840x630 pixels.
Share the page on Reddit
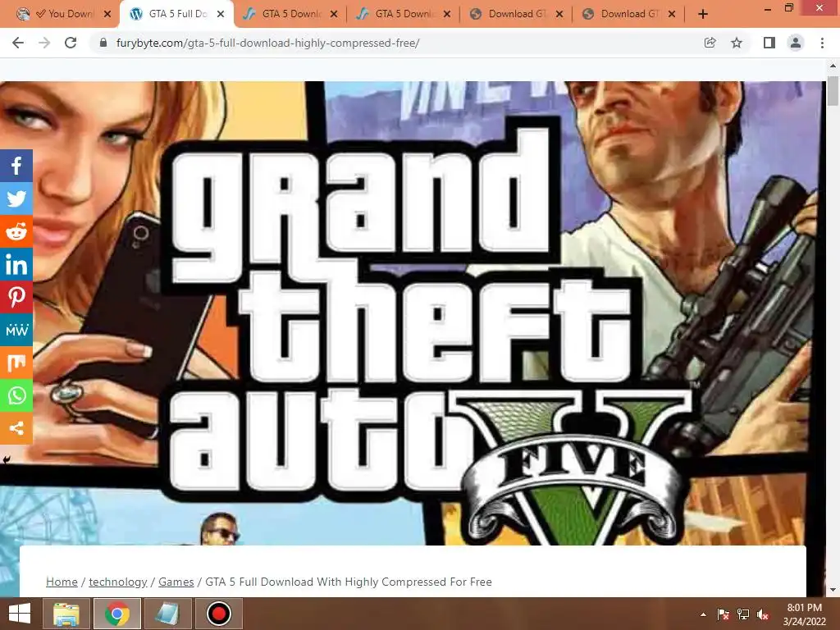(16, 231)
